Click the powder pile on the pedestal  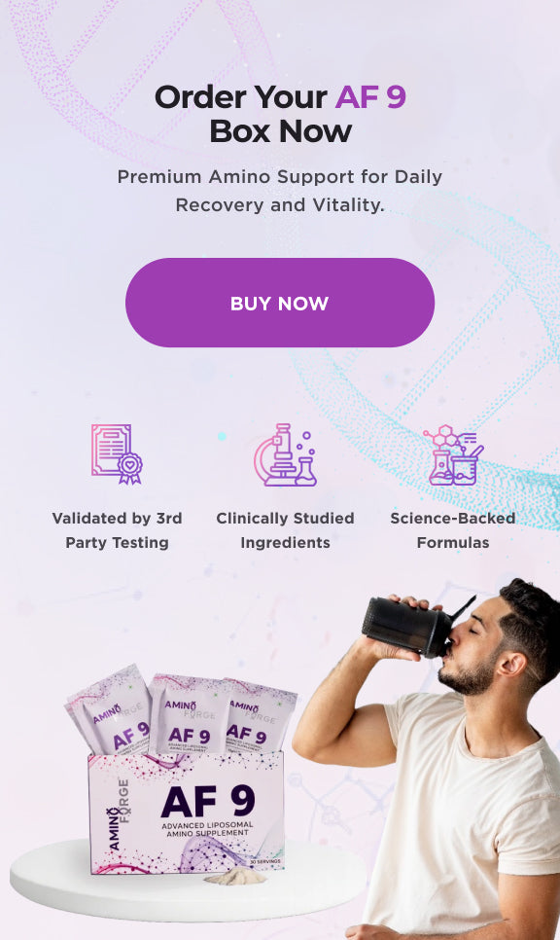point(234,877)
